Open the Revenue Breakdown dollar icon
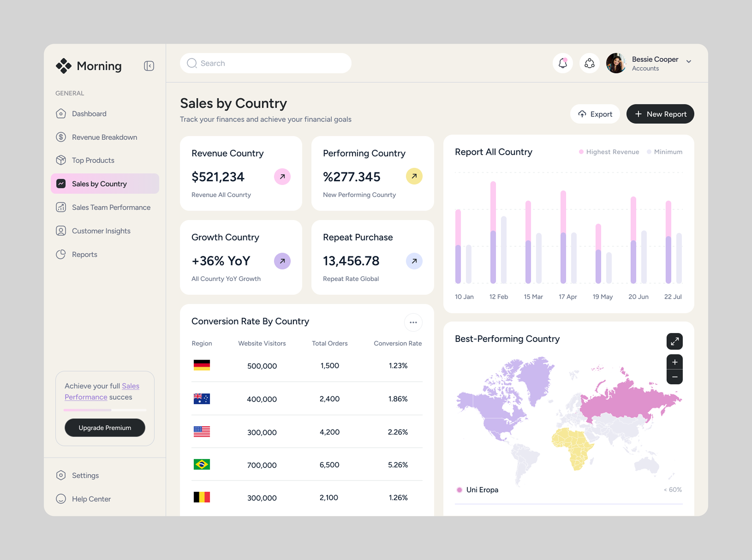This screenshot has width=752, height=560. coord(61,137)
